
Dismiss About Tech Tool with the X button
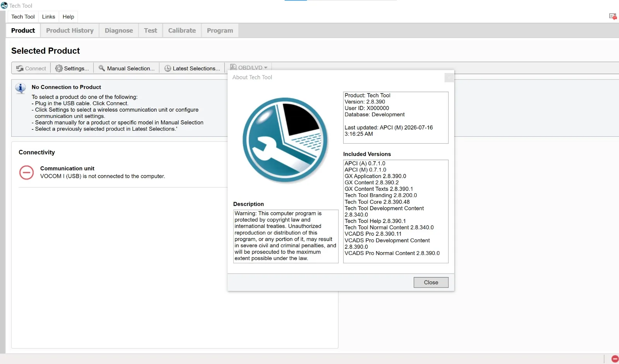pos(449,78)
